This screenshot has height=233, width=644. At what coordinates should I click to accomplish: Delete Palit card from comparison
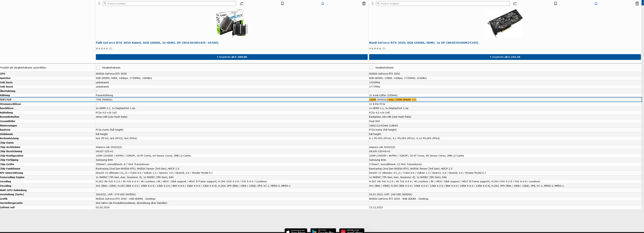click(x=364, y=3)
